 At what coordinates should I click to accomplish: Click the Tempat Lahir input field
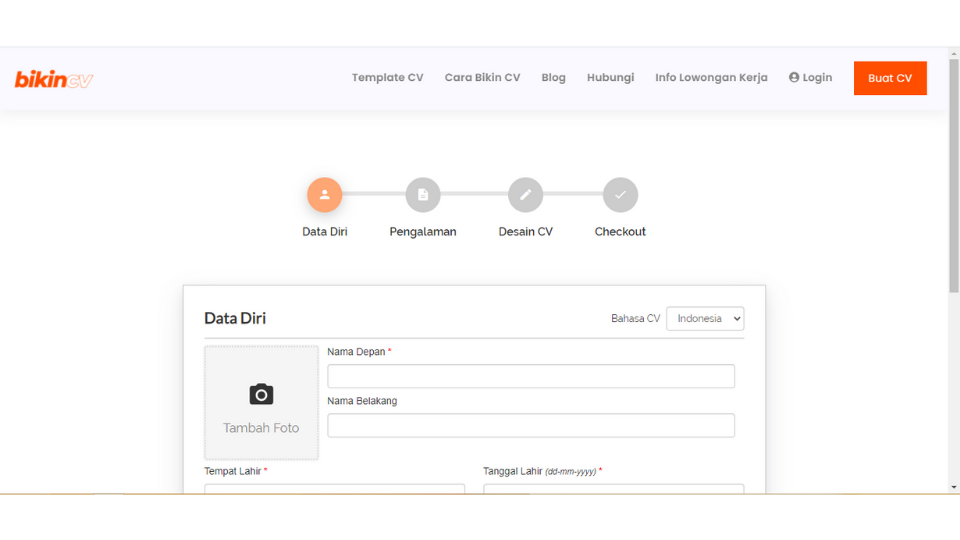pyautogui.click(x=334, y=488)
